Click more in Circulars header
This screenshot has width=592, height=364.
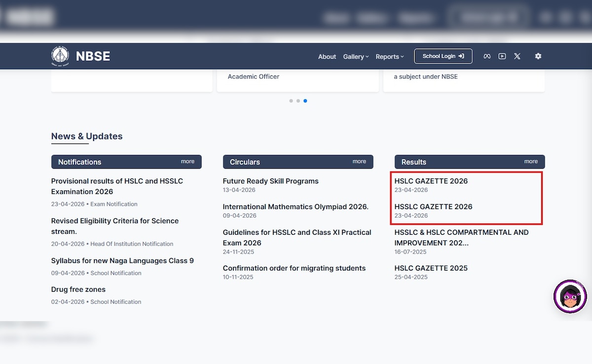[x=359, y=161]
